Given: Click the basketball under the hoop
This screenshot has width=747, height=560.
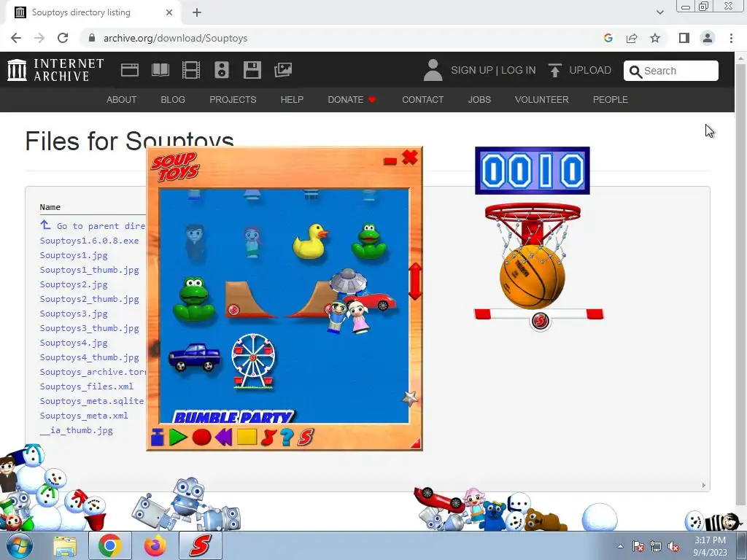Looking at the screenshot, I should coord(532,277).
